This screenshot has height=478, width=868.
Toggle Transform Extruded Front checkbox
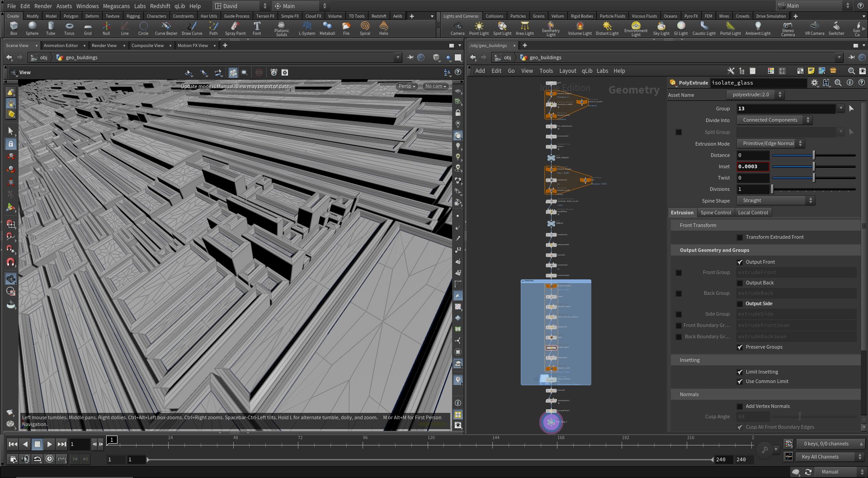click(740, 237)
